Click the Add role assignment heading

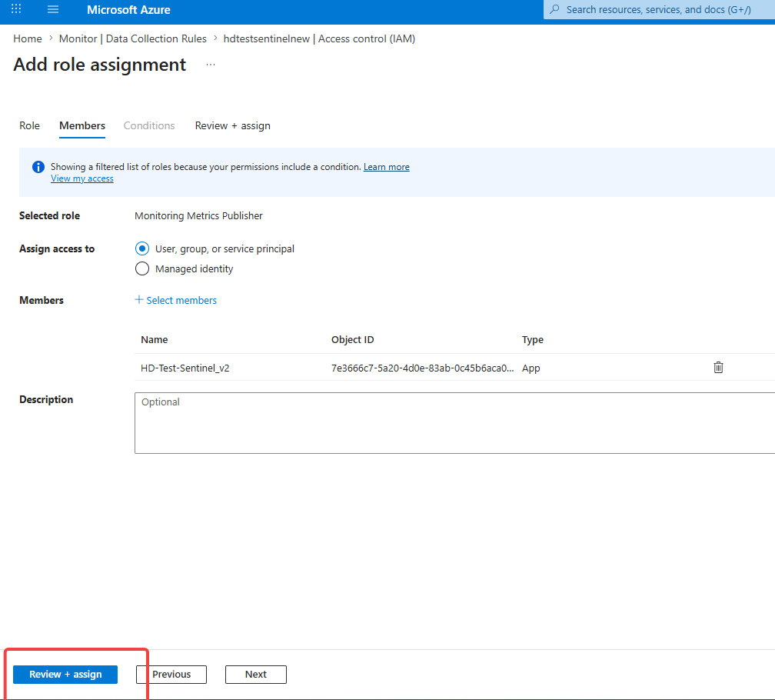(x=99, y=65)
